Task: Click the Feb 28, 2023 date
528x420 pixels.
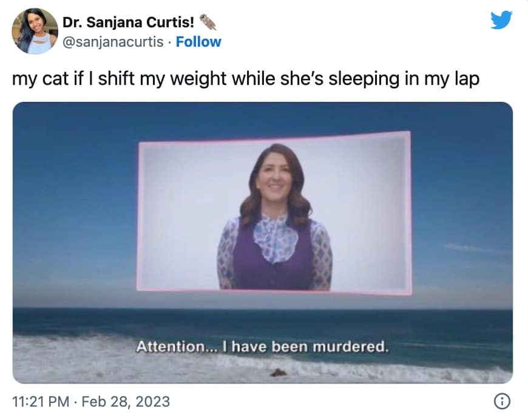Action: [x=126, y=401]
